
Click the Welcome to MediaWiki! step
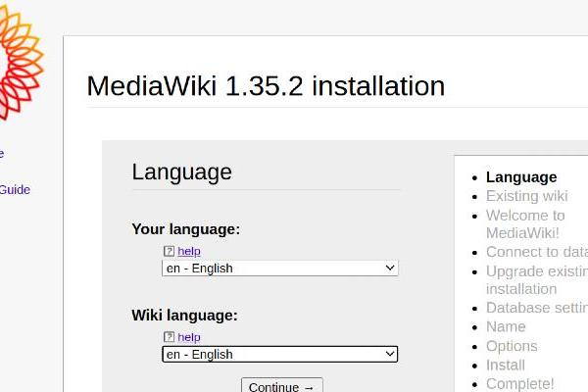(525, 223)
